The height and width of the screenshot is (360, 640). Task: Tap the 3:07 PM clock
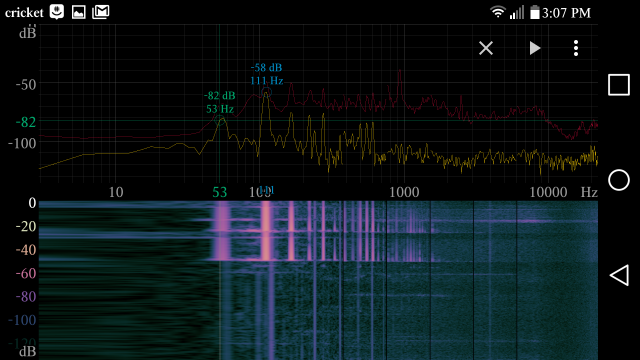click(567, 13)
